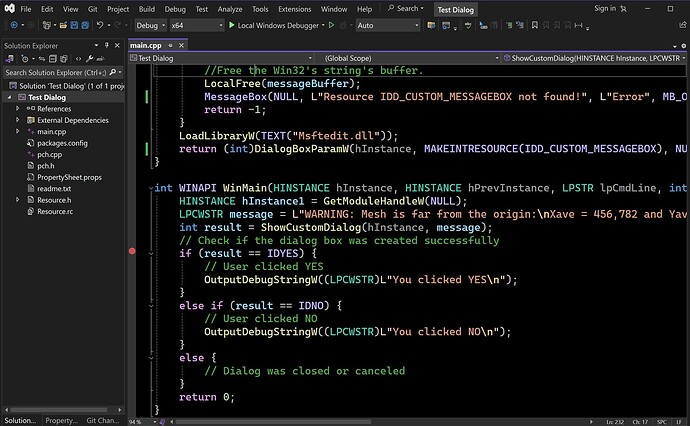Open the Analyze menu
The image size is (690, 426).
(228, 8)
